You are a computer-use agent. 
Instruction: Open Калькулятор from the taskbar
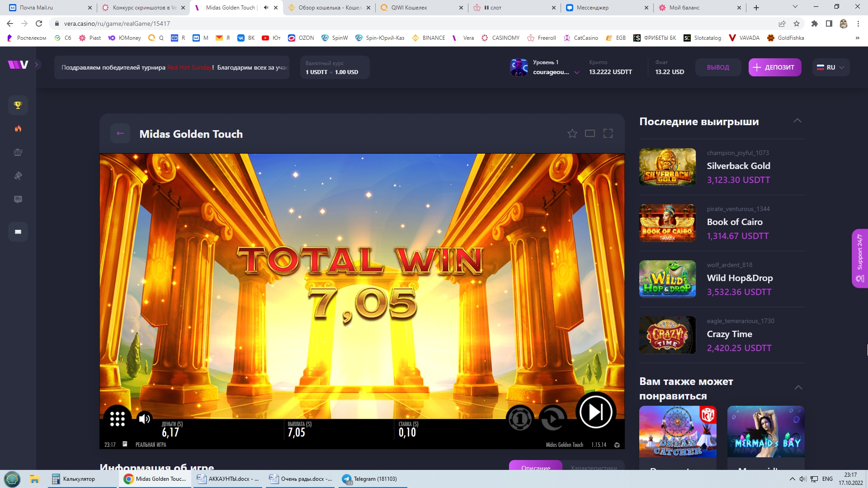(82, 479)
